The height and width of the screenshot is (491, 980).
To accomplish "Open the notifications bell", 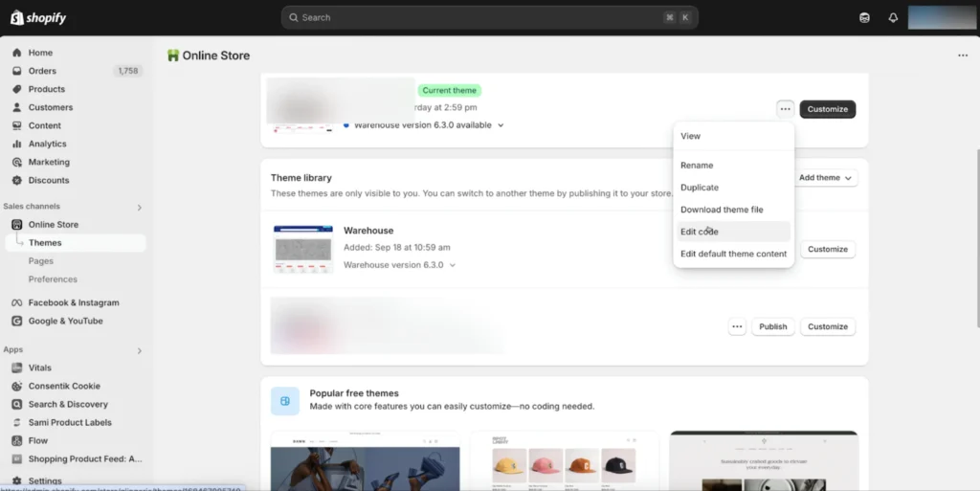I will pyautogui.click(x=893, y=17).
